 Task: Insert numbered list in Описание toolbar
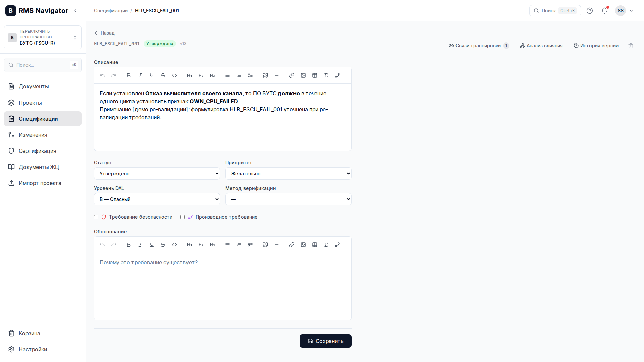(239, 75)
